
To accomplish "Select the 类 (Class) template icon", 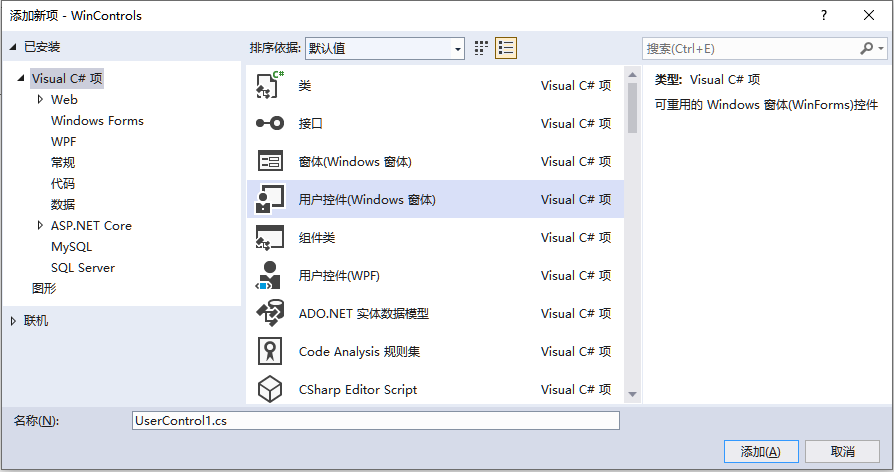I will point(270,86).
